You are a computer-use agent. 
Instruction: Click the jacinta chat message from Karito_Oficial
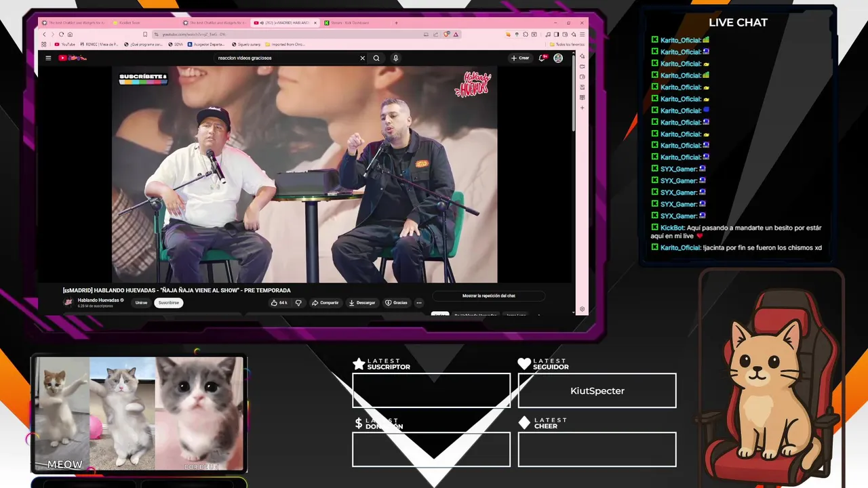737,247
